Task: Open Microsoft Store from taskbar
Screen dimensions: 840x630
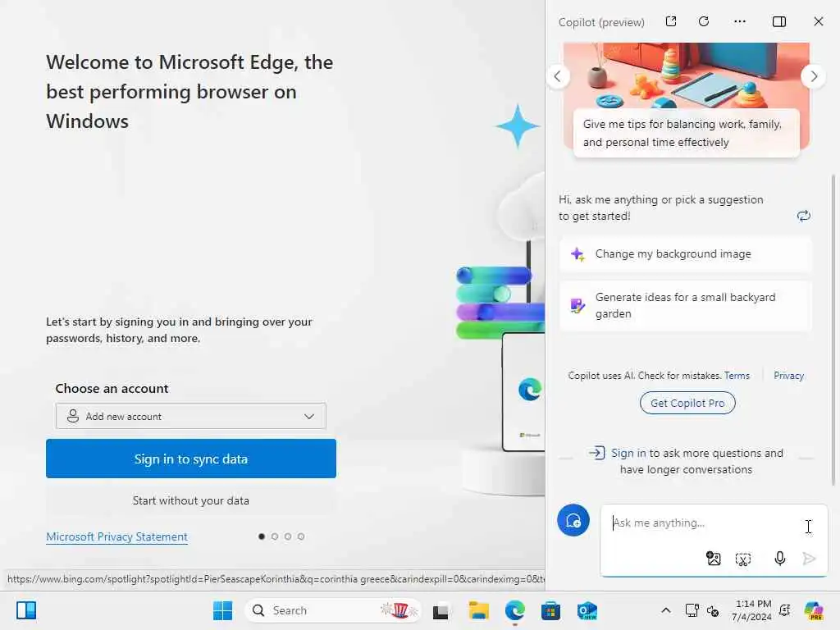Action: pyautogui.click(x=550, y=610)
